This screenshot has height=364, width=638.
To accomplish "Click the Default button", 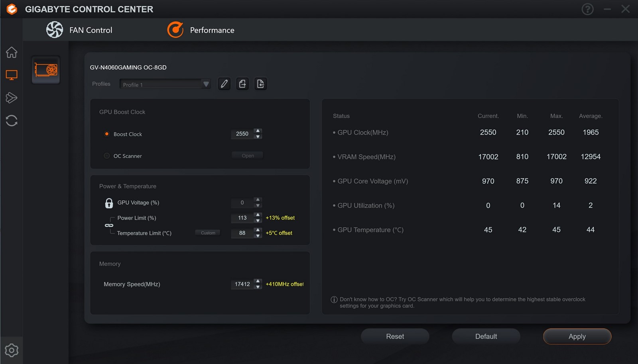I will click(486, 337).
